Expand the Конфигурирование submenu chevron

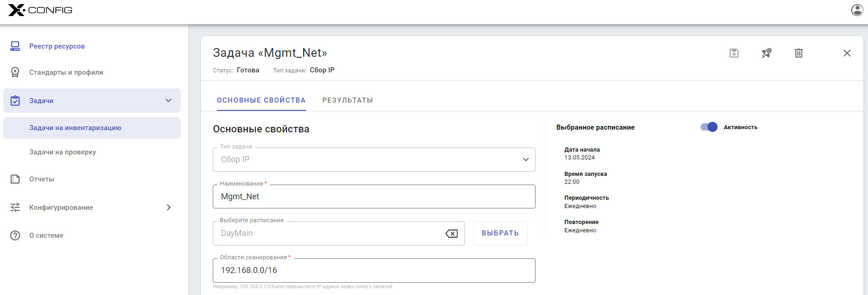(x=168, y=208)
